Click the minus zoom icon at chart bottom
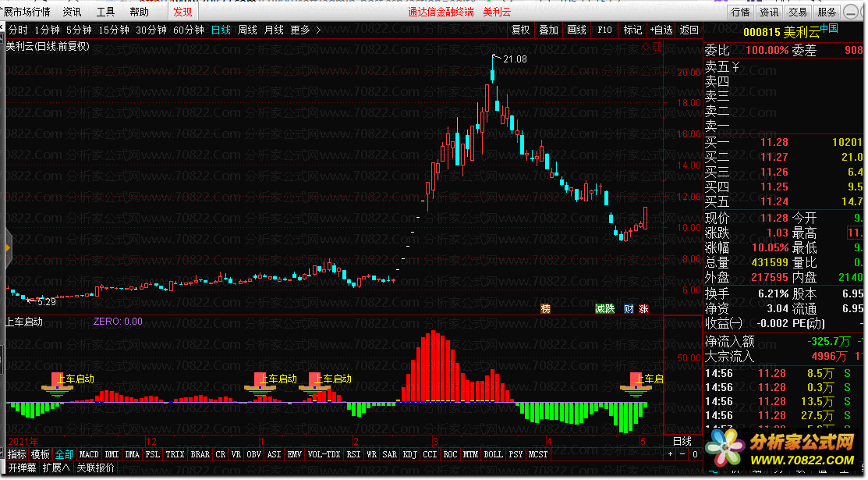This screenshot has height=480, width=868. 682,454
